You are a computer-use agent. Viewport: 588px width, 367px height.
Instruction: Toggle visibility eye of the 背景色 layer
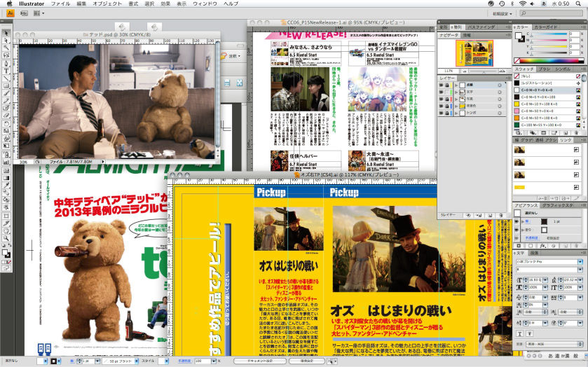coord(442,106)
